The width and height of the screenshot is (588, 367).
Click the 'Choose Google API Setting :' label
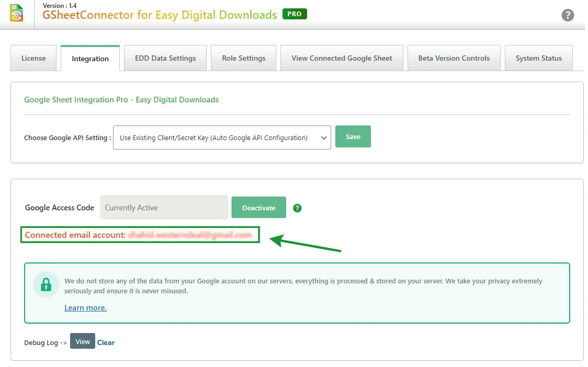click(x=67, y=137)
